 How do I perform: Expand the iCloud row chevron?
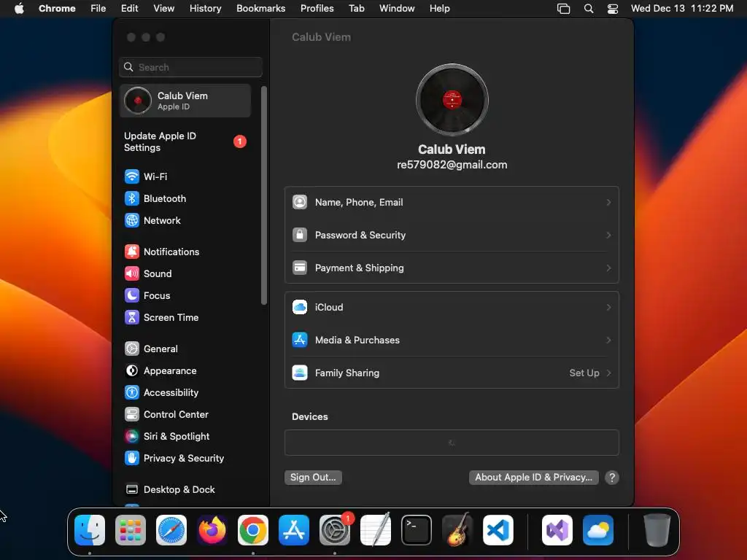click(608, 308)
